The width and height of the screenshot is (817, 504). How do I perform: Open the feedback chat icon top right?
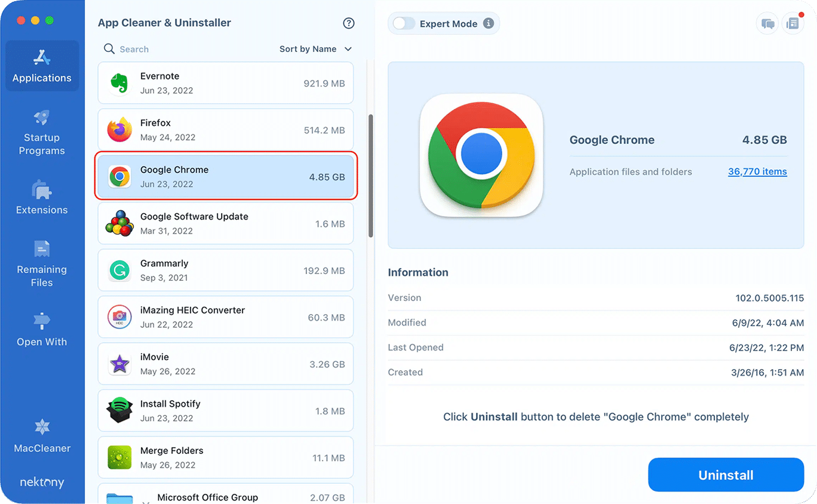pos(767,23)
